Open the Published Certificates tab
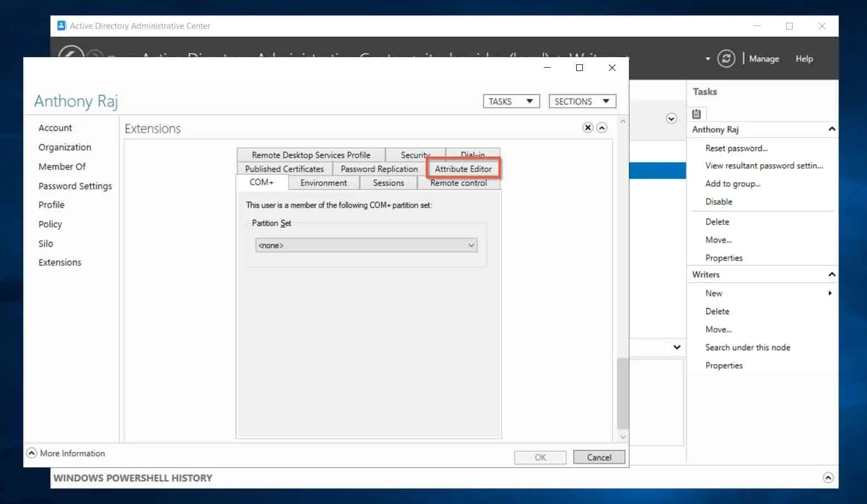This screenshot has width=867, height=504. point(284,169)
